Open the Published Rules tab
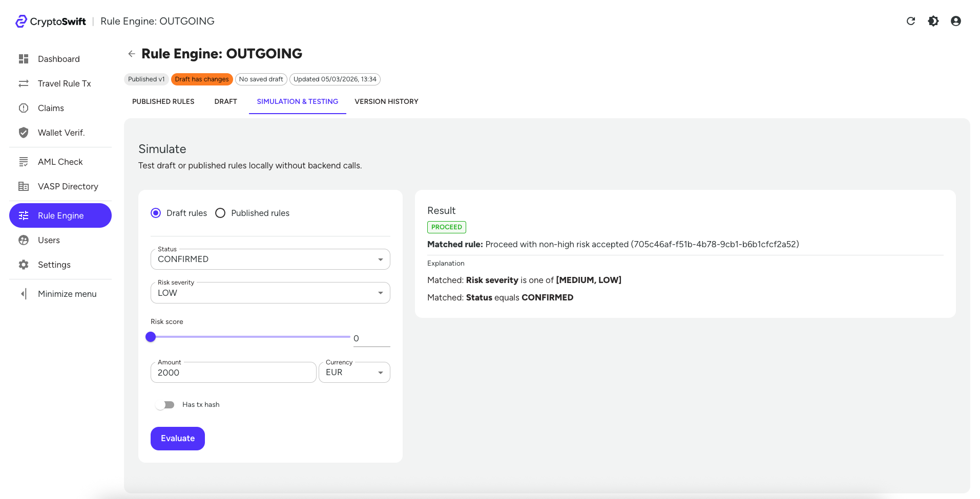Image resolution: width=980 pixels, height=499 pixels. pyautogui.click(x=163, y=101)
